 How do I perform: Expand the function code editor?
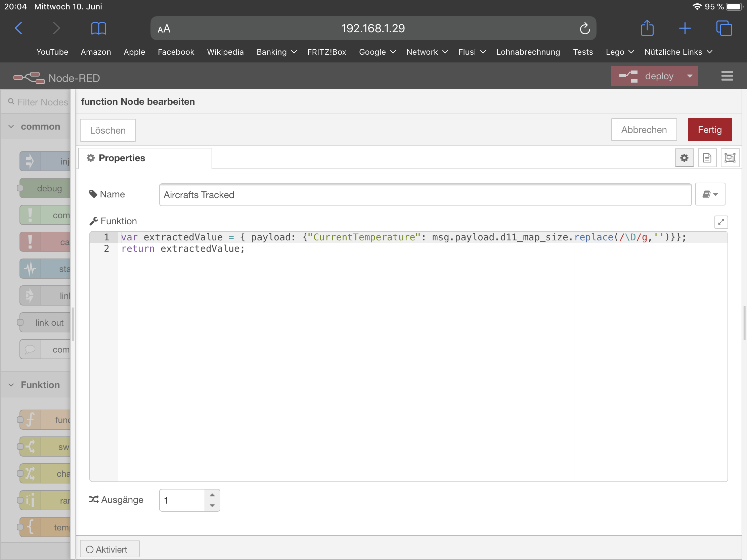point(721,222)
